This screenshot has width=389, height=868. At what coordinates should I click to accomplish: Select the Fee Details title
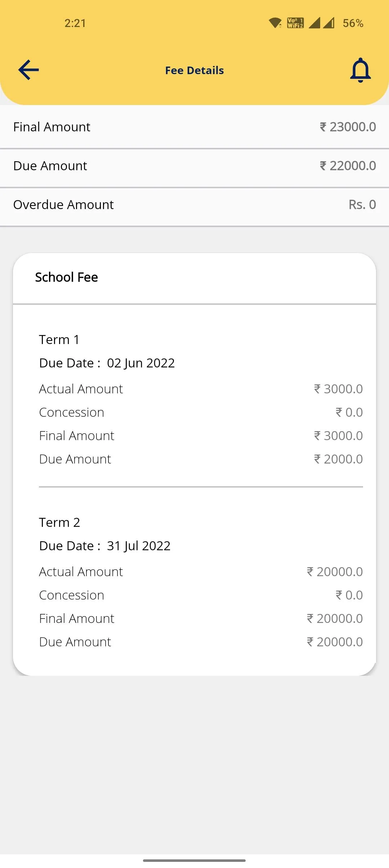[194, 70]
